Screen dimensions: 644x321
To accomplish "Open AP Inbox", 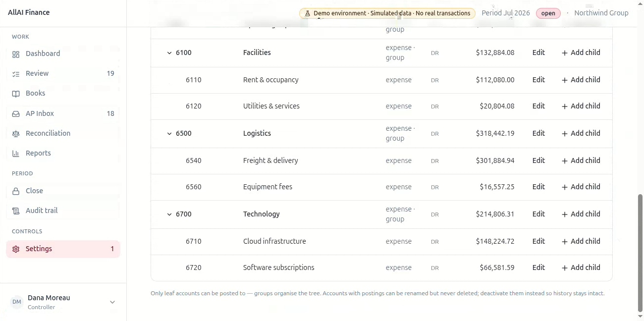I will click(x=63, y=113).
